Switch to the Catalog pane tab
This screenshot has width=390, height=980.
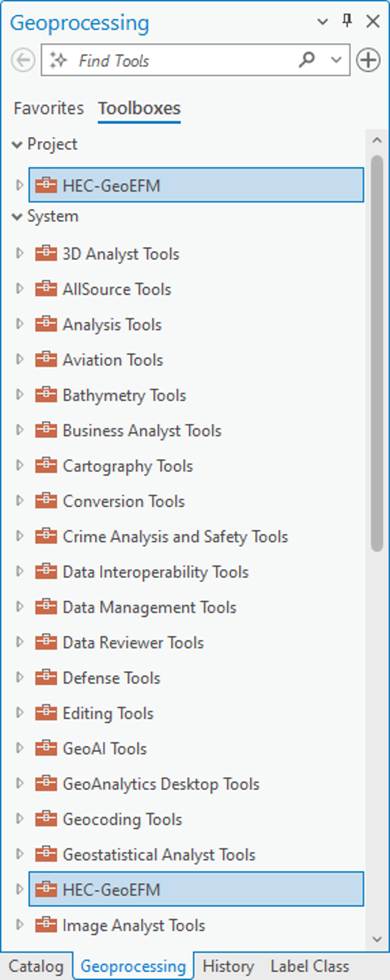pyautogui.click(x=36, y=967)
